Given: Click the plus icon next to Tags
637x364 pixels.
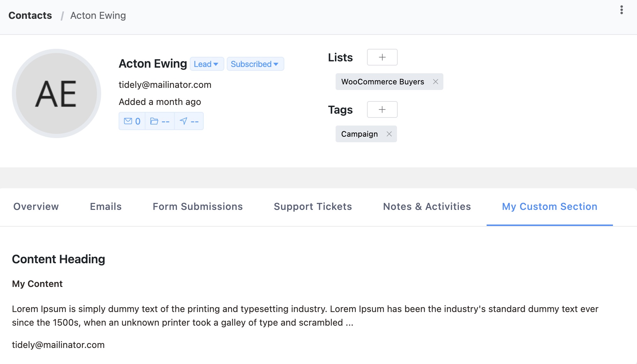Looking at the screenshot, I should 382,109.
